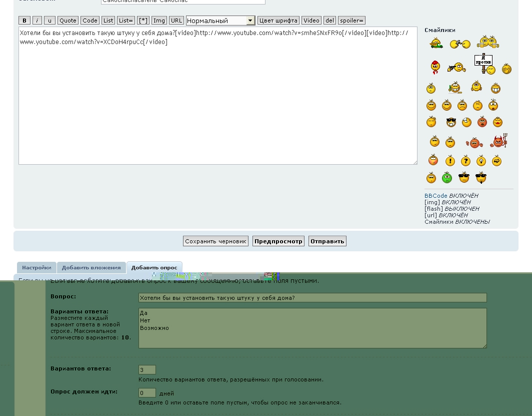Viewport: 532px width, 416px height.
Task: Insert the grinning smiley with black sunglasses
Action: click(x=451, y=122)
